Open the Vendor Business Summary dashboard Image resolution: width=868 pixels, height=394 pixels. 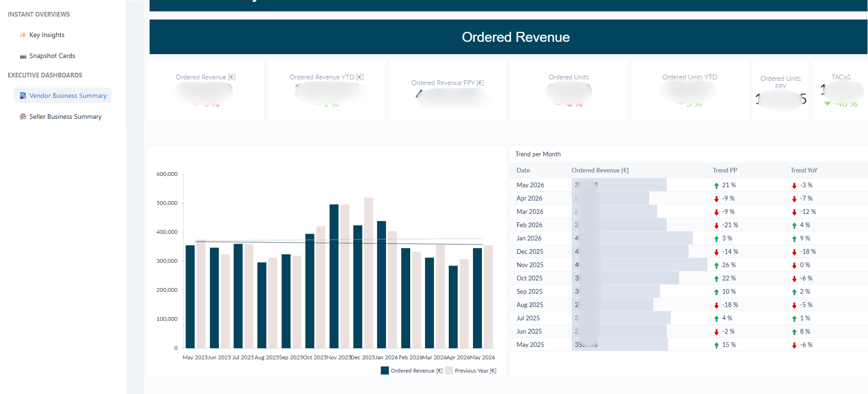[x=63, y=96]
